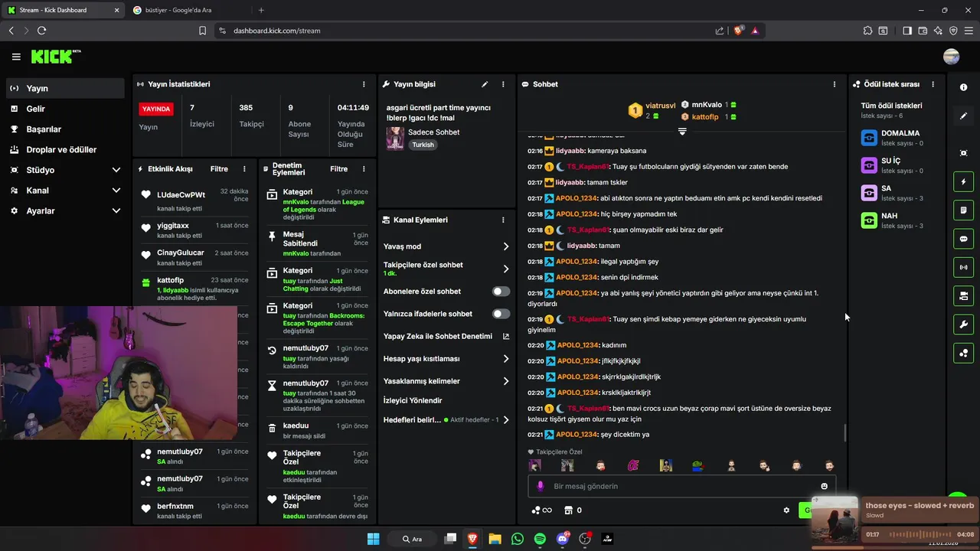This screenshot has width=980, height=551.
Task: Toggle the rewards dots panel icon in toolbar
Action: (964, 353)
